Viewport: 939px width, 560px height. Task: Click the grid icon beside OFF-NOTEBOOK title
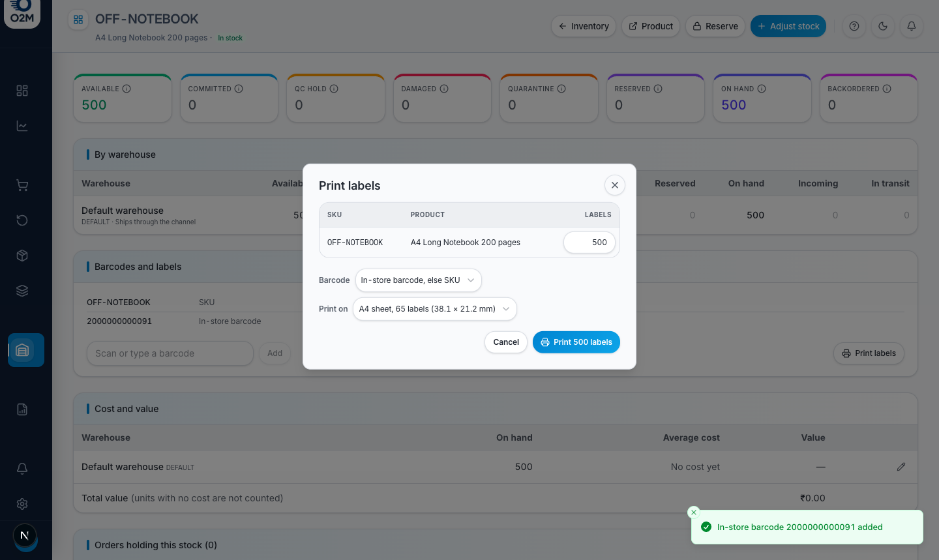(78, 20)
